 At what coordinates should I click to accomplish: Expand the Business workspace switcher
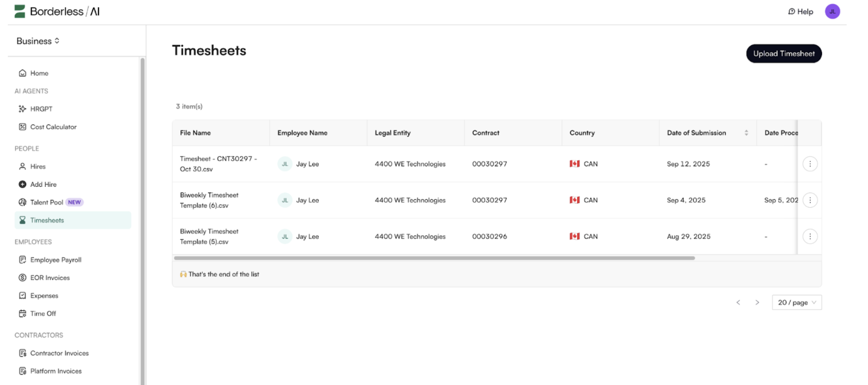38,41
